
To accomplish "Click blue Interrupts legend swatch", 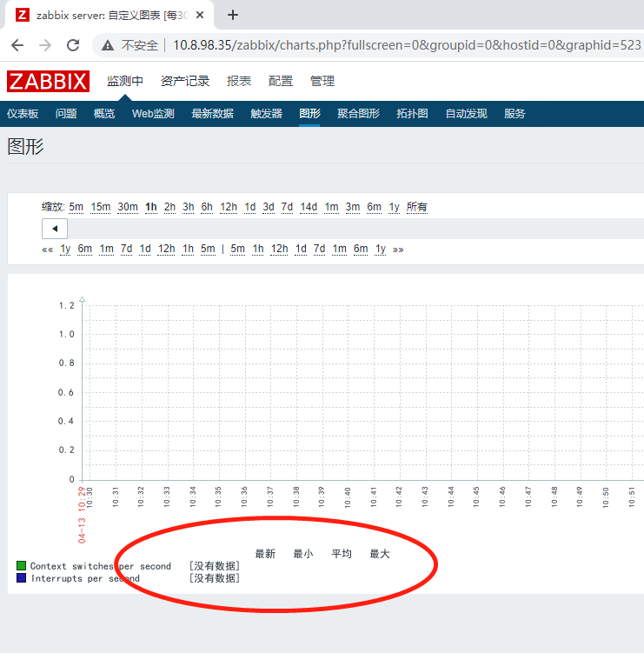I will pyautogui.click(x=21, y=577).
